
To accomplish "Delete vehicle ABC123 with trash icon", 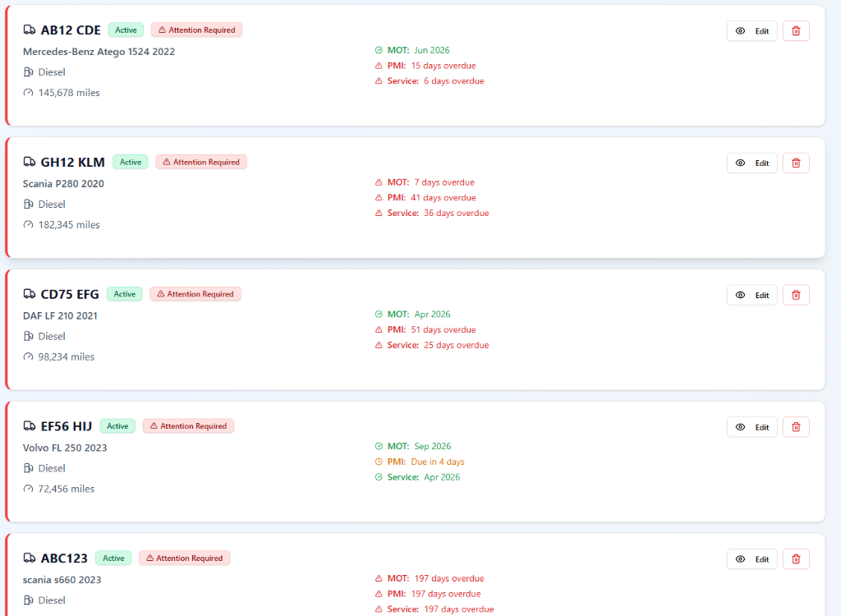I will tap(796, 559).
